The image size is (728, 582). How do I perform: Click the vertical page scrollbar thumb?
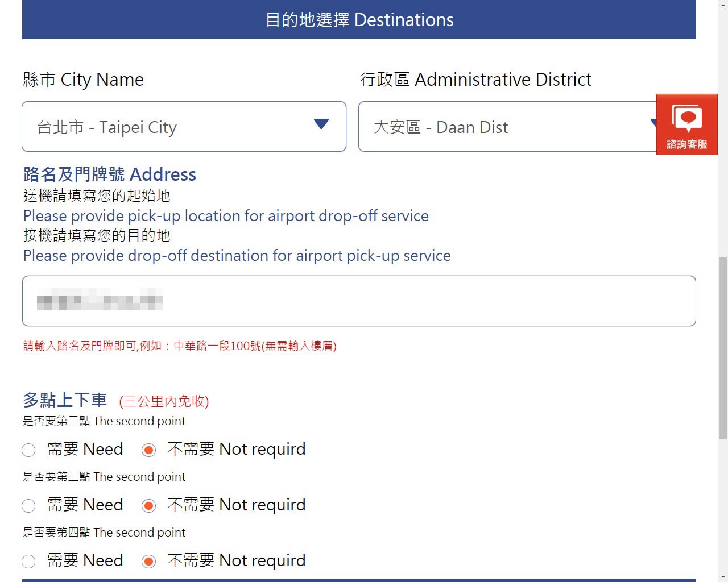click(723, 348)
